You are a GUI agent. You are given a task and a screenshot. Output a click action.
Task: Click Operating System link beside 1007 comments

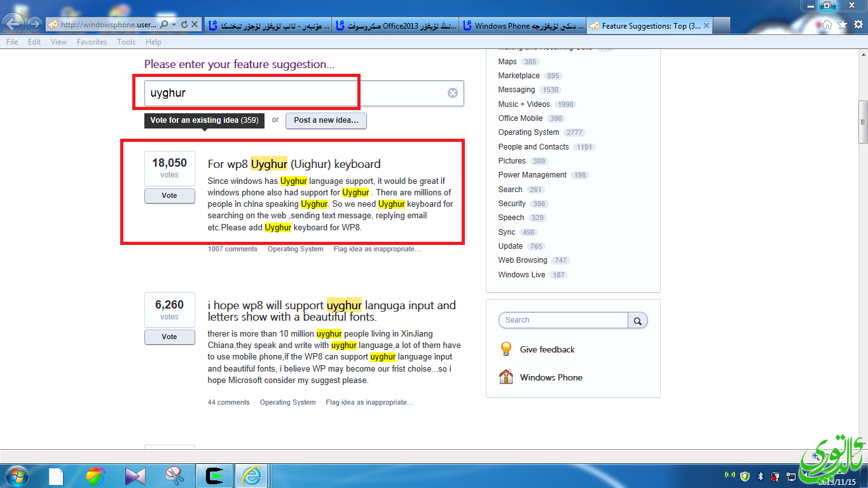(295, 249)
